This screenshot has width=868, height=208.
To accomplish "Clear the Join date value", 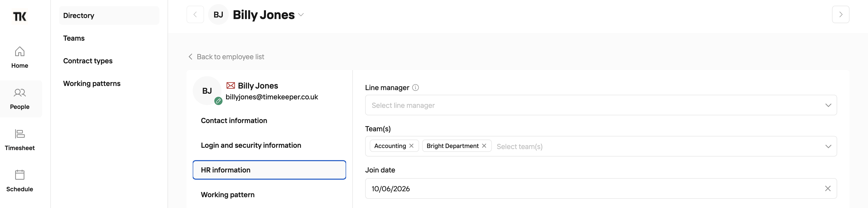I will point(828,188).
